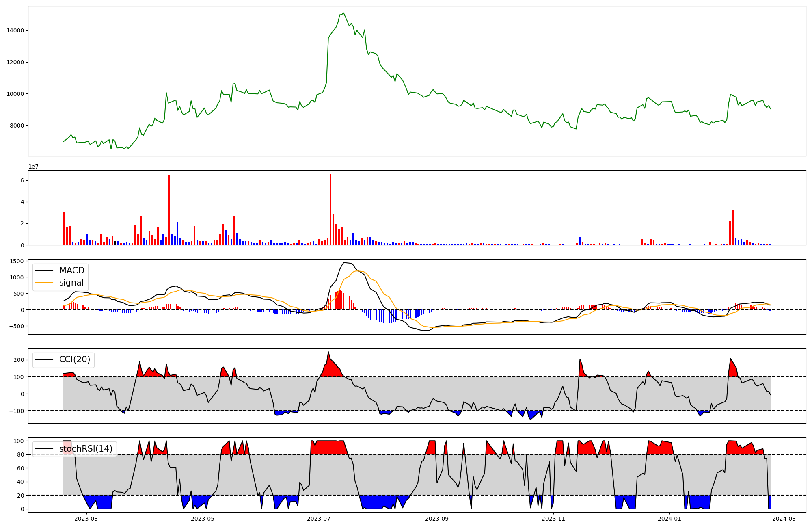The width and height of the screenshot is (812, 528).
Task: Click the tallest red volume bar in July 2023
Action: [x=330, y=209]
